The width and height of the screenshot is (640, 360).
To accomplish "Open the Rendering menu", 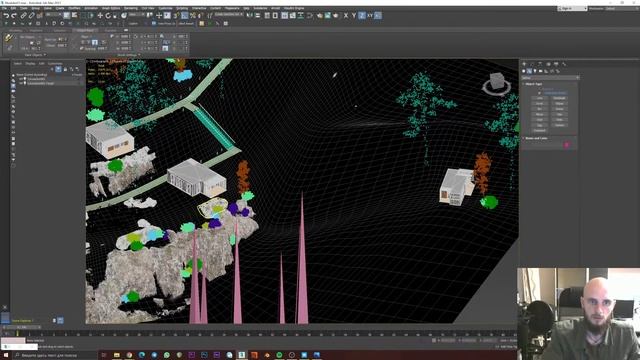I will click(131, 8).
